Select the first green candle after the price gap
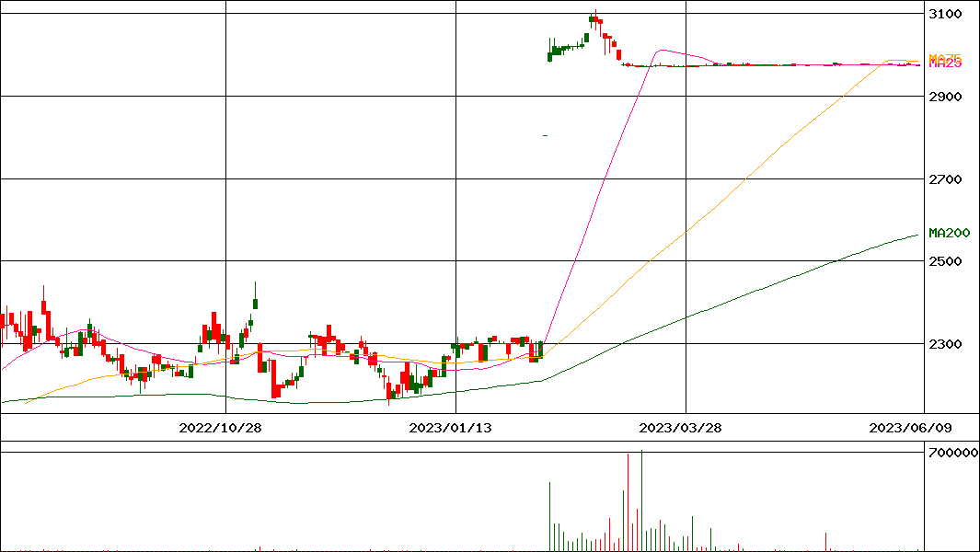980x552 pixels. click(549, 55)
